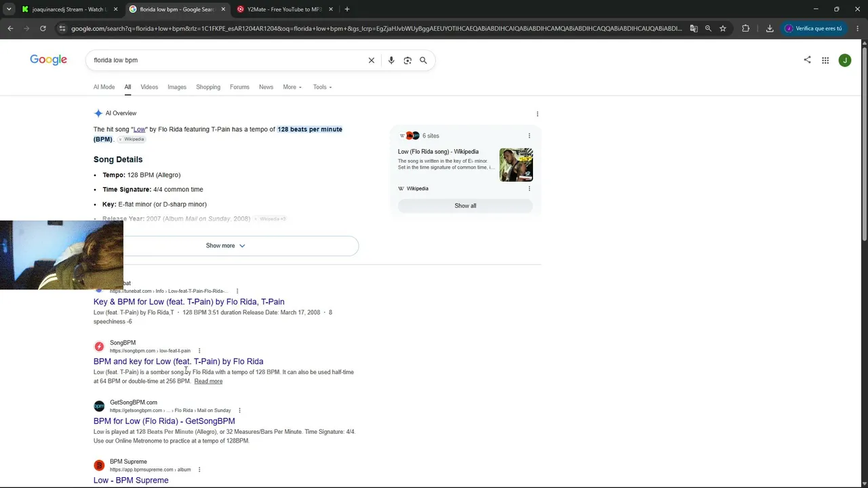This screenshot has height=488, width=868.
Task: Open GetSongBPM result options menu
Action: (239, 411)
